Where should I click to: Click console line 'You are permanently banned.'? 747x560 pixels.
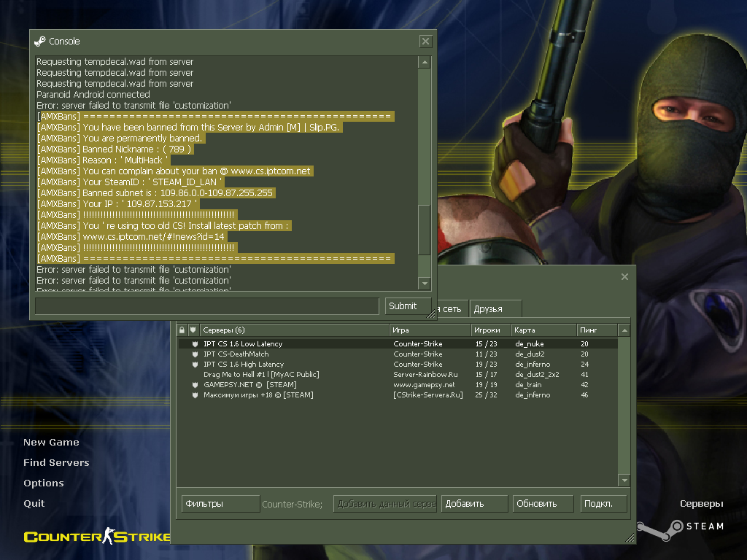click(x=120, y=139)
